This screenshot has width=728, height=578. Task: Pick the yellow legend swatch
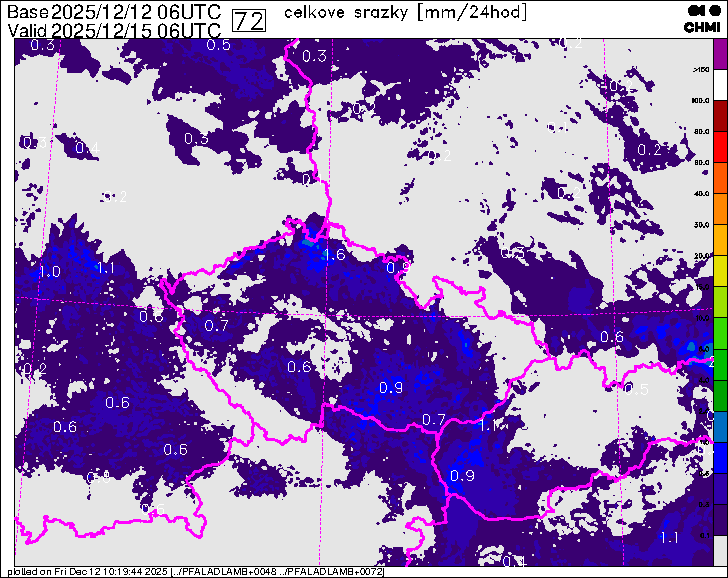(x=719, y=272)
